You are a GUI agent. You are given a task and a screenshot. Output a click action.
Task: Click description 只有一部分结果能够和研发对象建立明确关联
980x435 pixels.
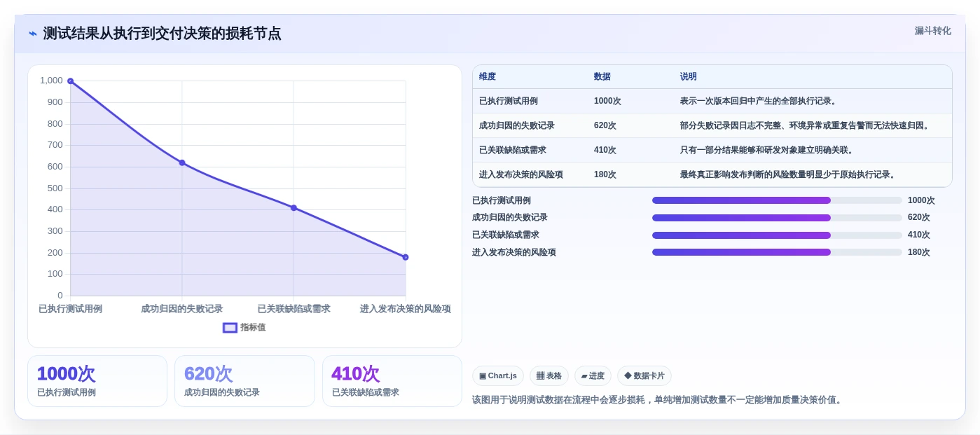(766, 150)
